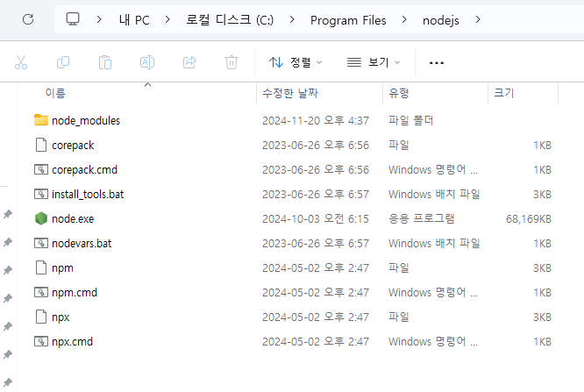
Task: Expand chevron after 내 PC breadcrumb
Action: [167, 19]
